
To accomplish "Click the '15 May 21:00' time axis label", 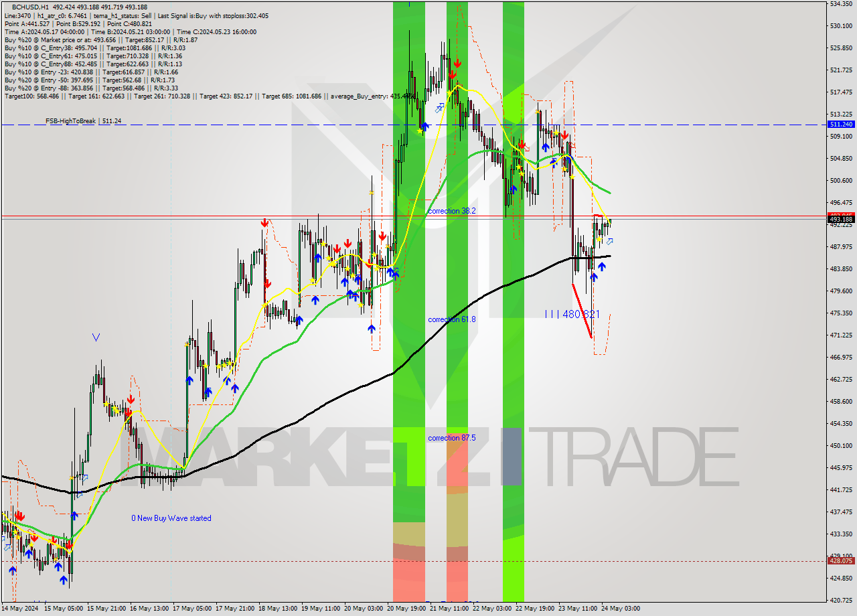I will pyautogui.click(x=108, y=609).
